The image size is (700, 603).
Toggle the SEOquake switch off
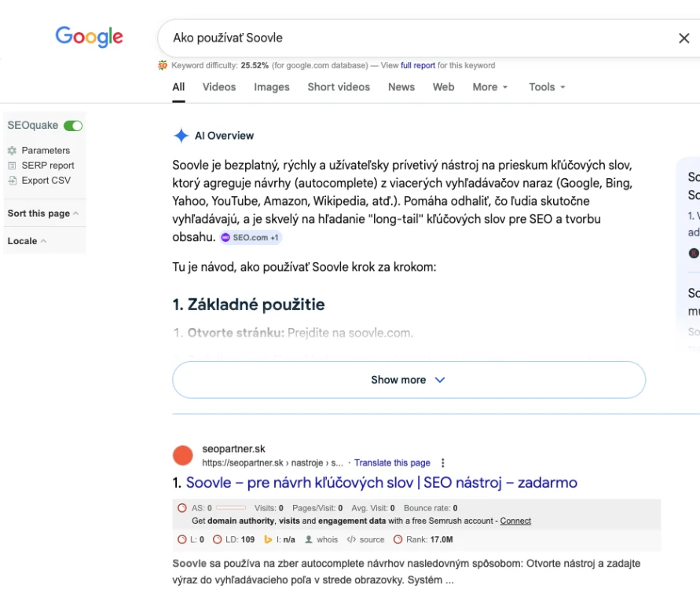pyautogui.click(x=73, y=126)
